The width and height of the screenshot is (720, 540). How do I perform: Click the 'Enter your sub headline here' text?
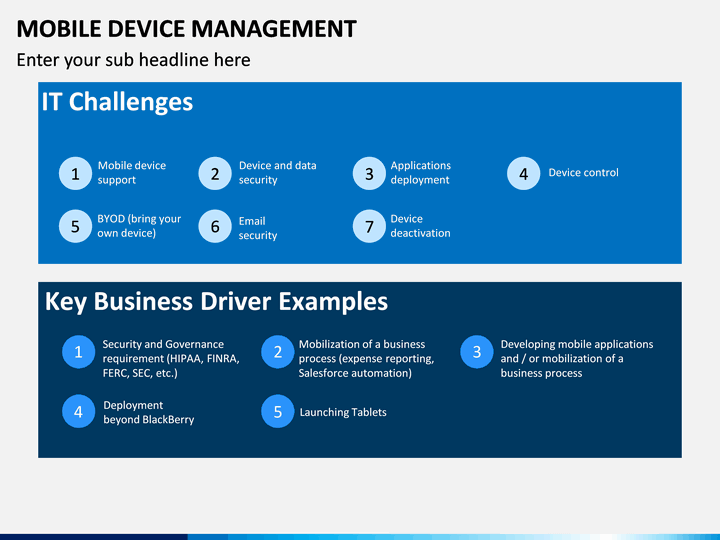click(x=134, y=60)
